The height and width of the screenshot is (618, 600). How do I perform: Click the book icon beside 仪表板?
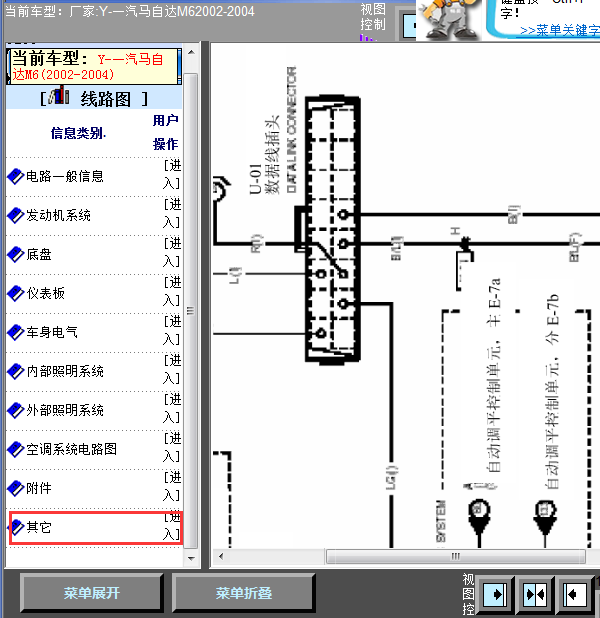[x=16, y=293]
